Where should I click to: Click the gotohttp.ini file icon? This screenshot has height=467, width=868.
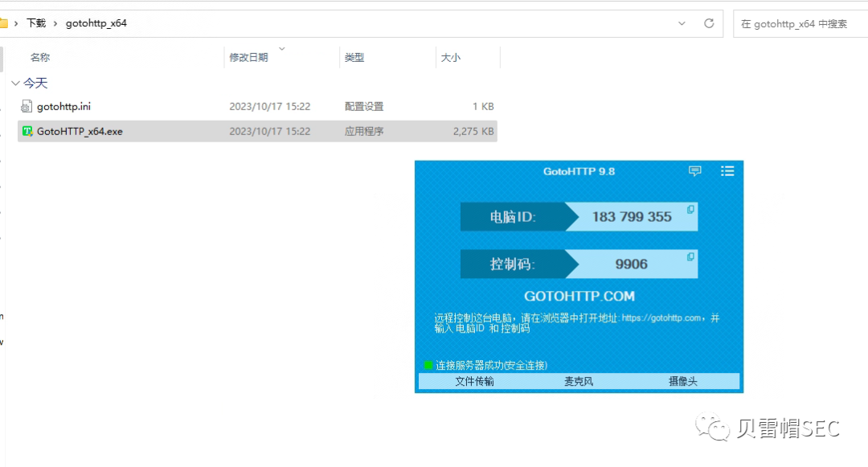(x=27, y=106)
